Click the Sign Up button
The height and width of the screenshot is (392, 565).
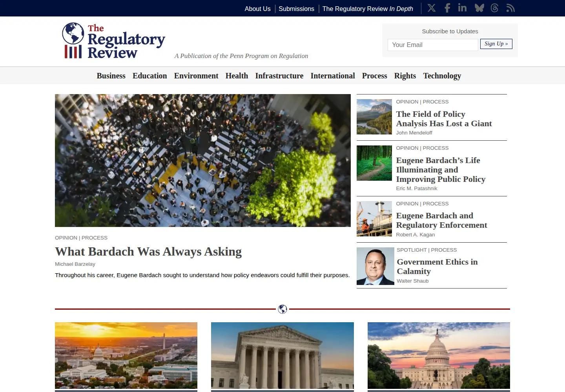pos(496,44)
